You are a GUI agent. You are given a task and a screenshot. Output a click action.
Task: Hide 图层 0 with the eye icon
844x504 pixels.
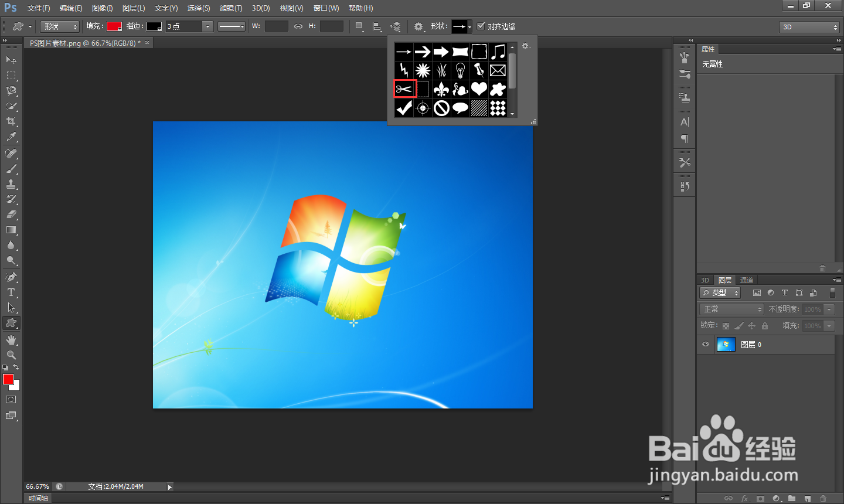[x=706, y=345]
